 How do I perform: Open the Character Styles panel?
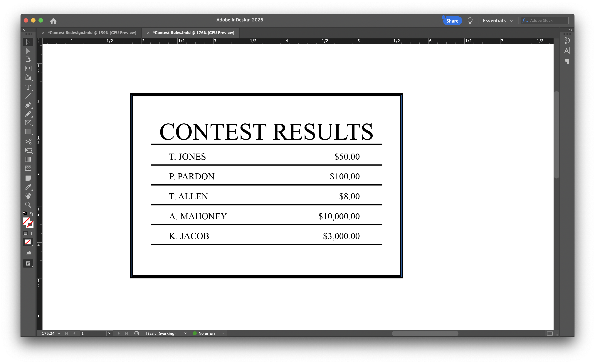pyautogui.click(x=567, y=51)
